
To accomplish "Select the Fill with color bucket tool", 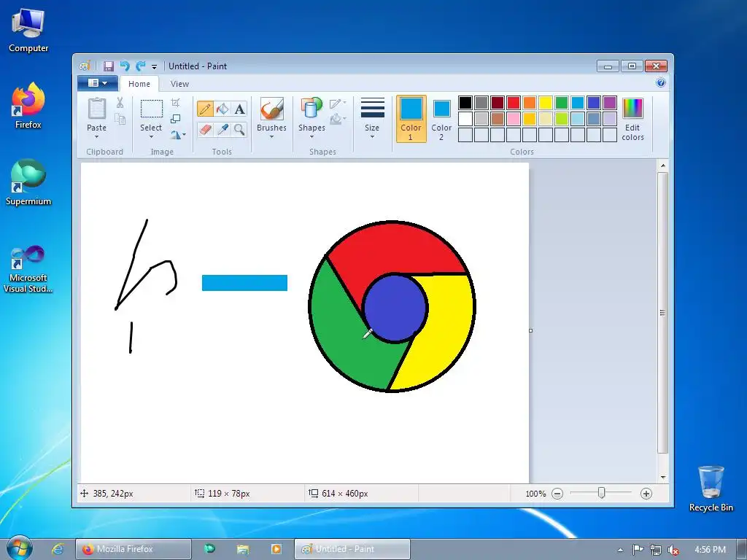I will [x=222, y=109].
